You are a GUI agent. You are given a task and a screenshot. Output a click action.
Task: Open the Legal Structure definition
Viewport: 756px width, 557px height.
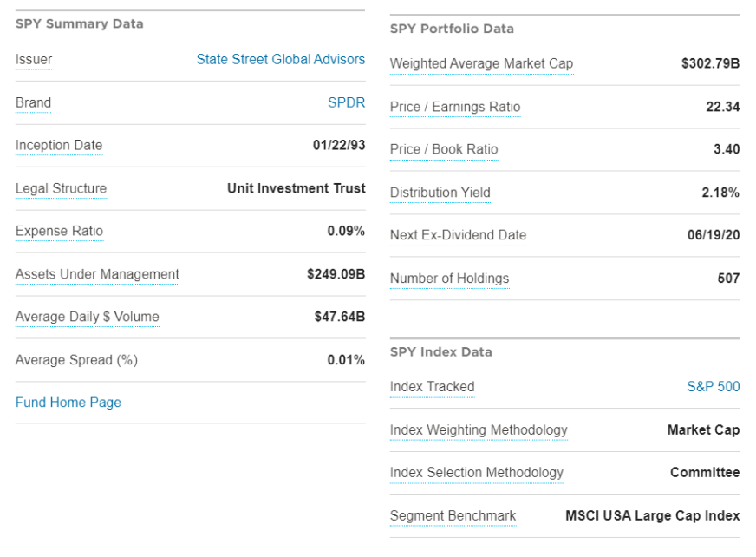[61, 188]
